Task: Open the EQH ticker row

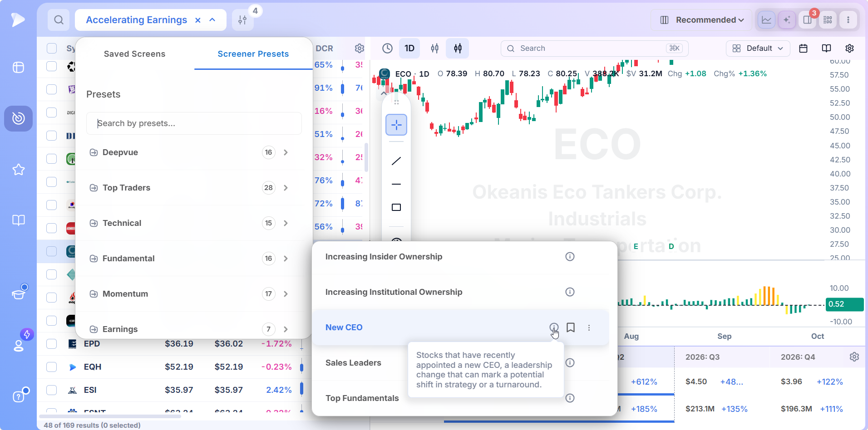Action: pyautogui.click(x=93, y=367)
